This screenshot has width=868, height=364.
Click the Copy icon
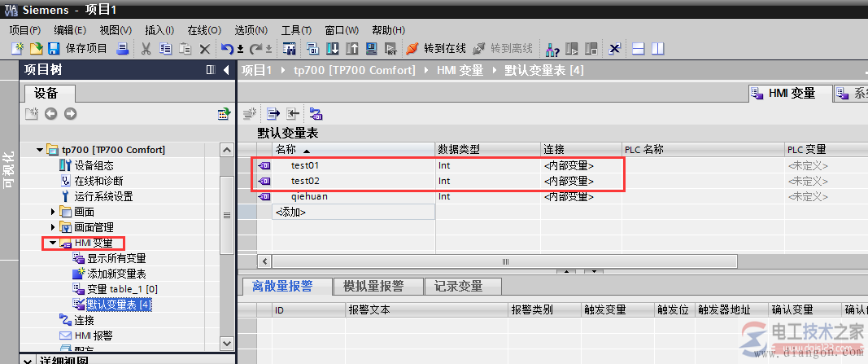point(165,49)
